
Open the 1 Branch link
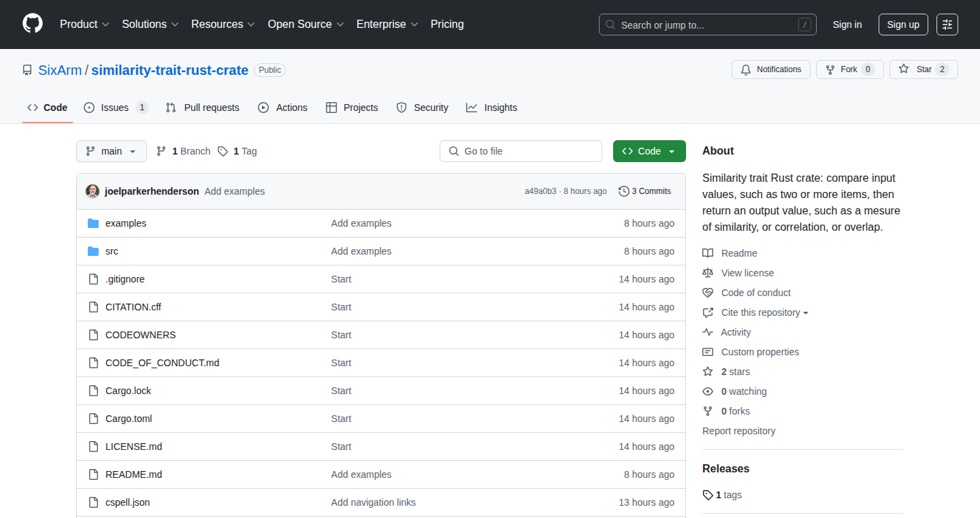pos(183,151)
